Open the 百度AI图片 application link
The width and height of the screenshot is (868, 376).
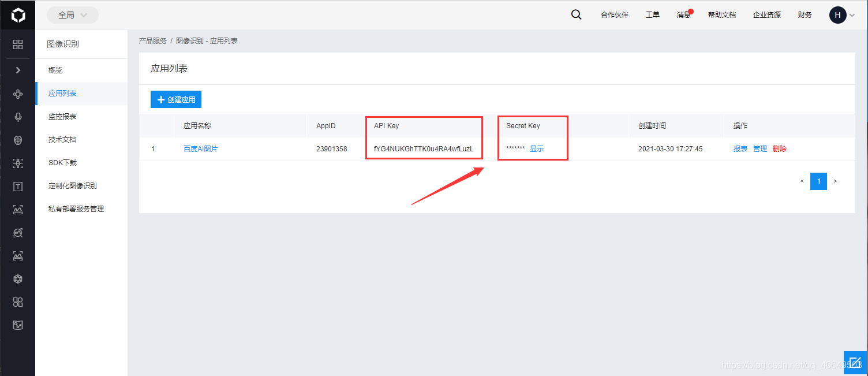200,149
